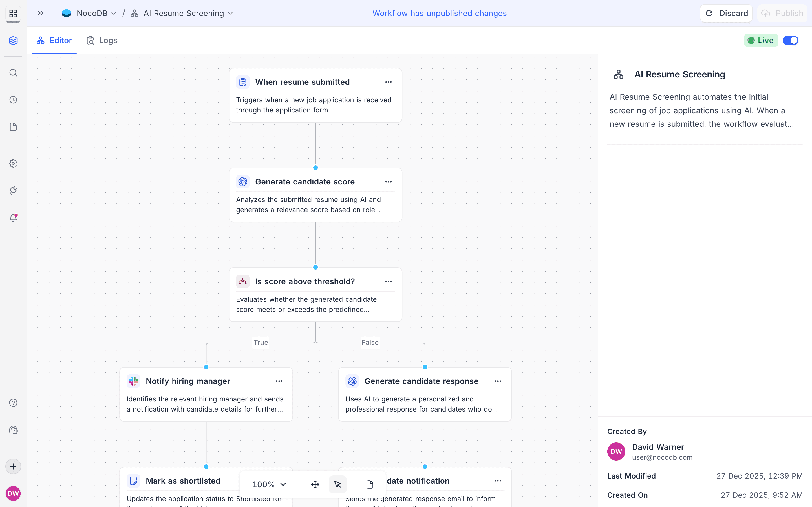Open recent items clock icon in the sidebar

tap(13, 99)
